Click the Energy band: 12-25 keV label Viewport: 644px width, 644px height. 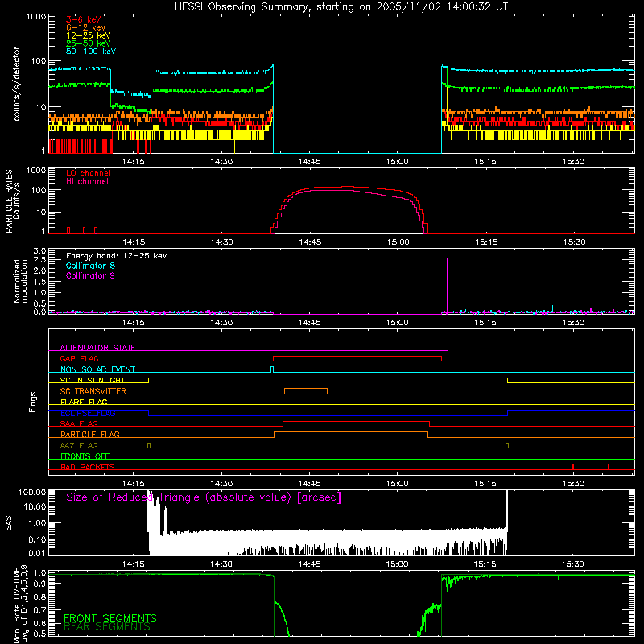(117, 256)
